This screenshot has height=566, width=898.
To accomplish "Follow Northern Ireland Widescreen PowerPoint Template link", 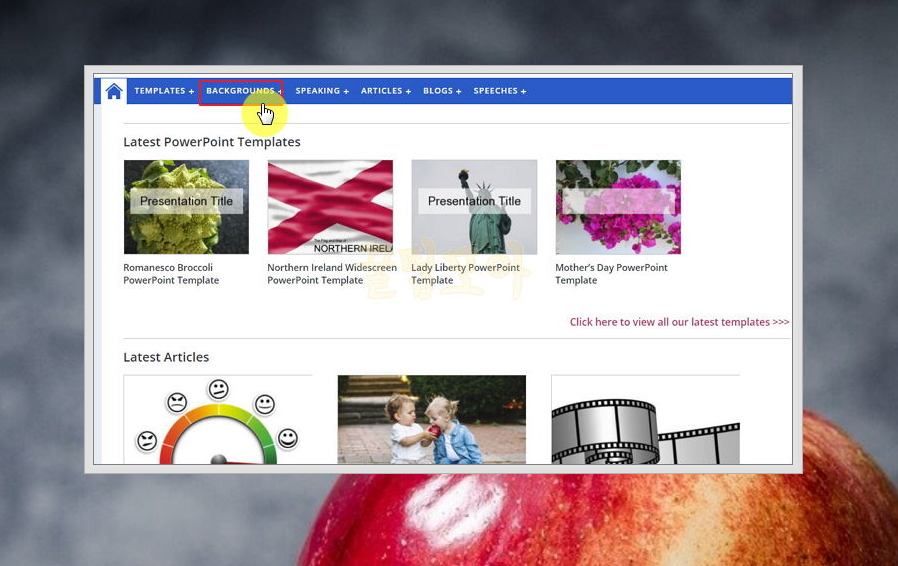I will 332,274.
